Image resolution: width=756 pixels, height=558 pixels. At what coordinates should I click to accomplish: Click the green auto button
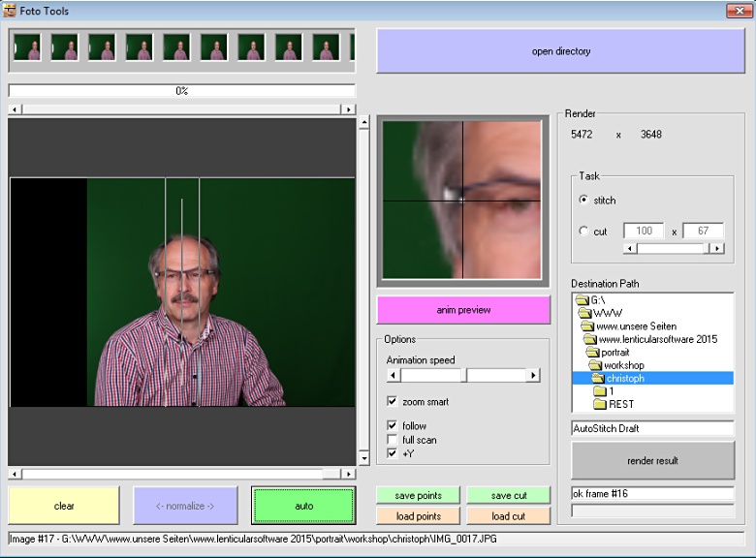tap(304, 506)
